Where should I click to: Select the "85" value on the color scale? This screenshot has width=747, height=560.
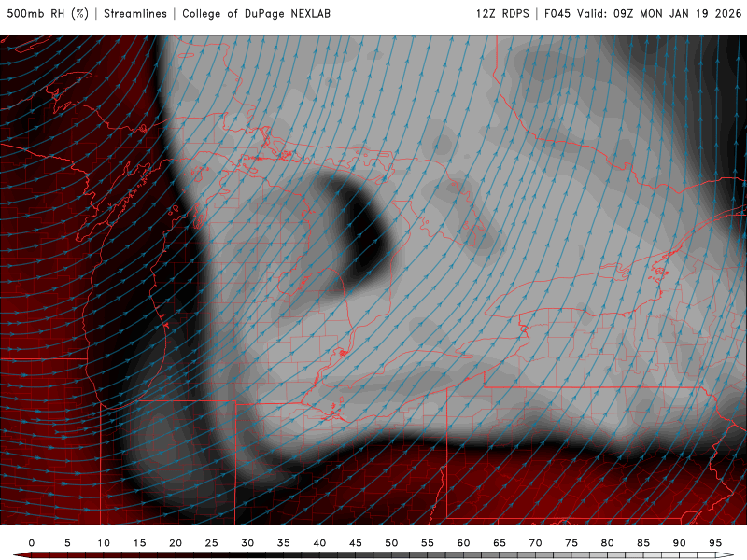(x=643, y=543)
